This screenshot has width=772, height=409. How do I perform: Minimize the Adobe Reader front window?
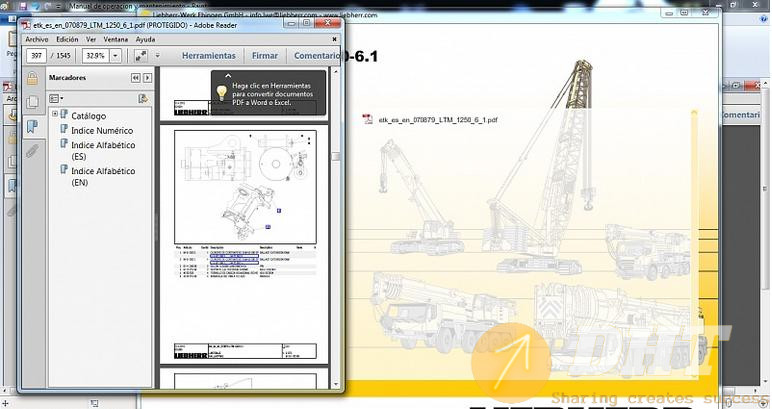291,23
